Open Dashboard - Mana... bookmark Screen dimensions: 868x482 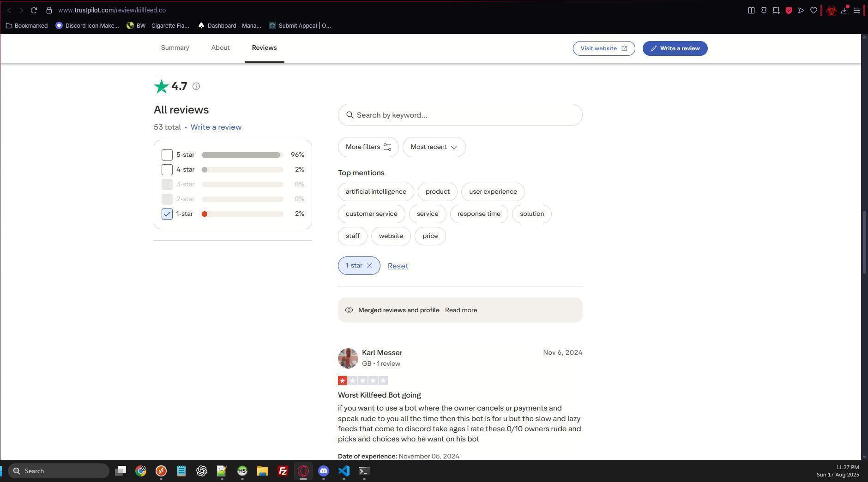[x=229, y=26]
